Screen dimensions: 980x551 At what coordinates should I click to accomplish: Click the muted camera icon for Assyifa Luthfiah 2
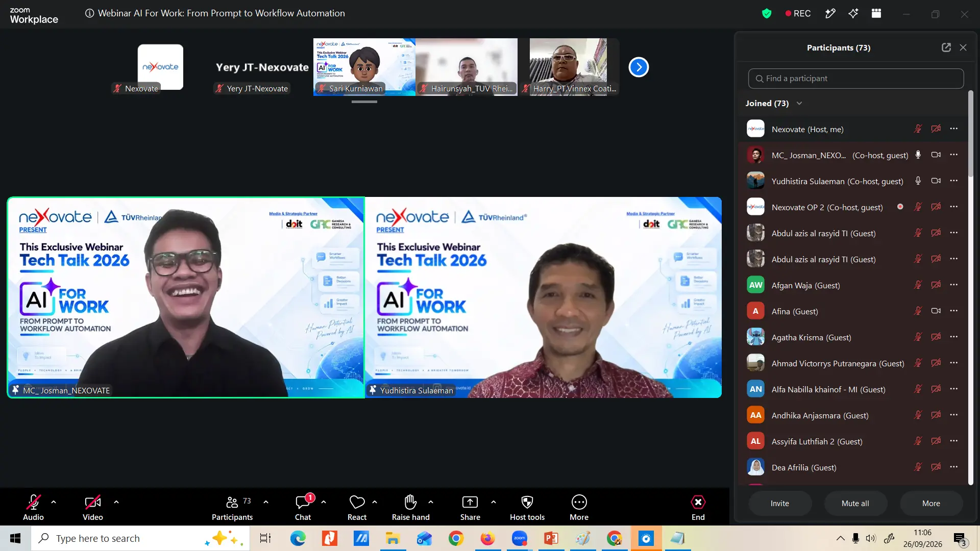click(936, 441)
